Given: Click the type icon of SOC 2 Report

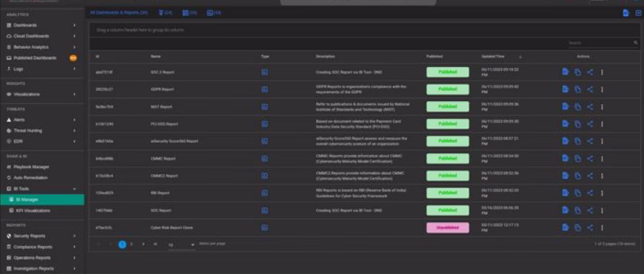Looking at the screenshot, I should pyautogui.click(x=264, y=72).
